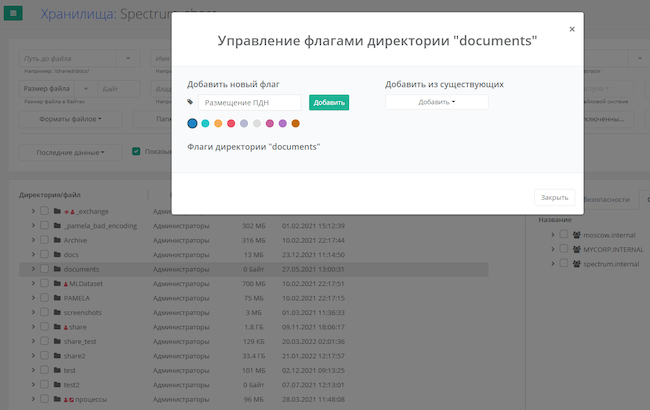Click the folder icon of screenshots row
650x410 pixels.
tap(57, 312)
